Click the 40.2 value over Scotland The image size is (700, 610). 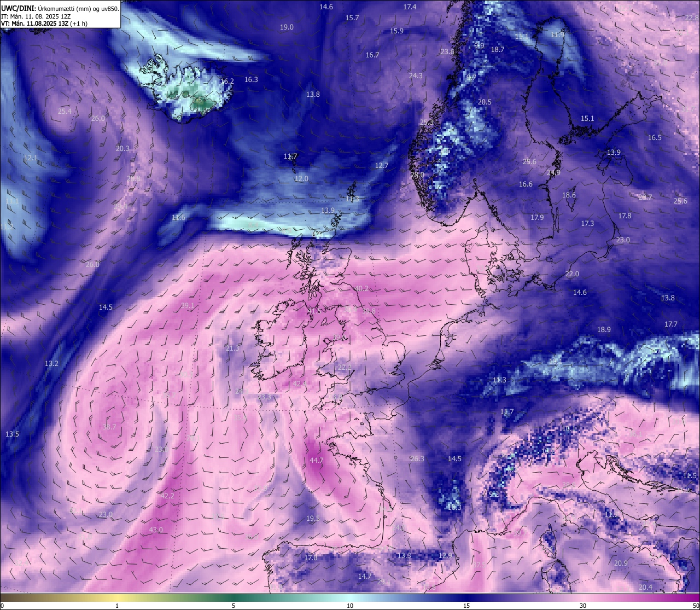[x=361, y=289]
